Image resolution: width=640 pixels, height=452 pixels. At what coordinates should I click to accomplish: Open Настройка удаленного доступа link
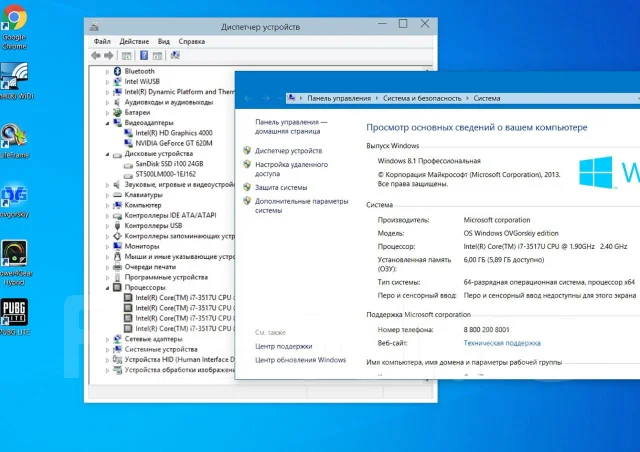pos(291,169)
